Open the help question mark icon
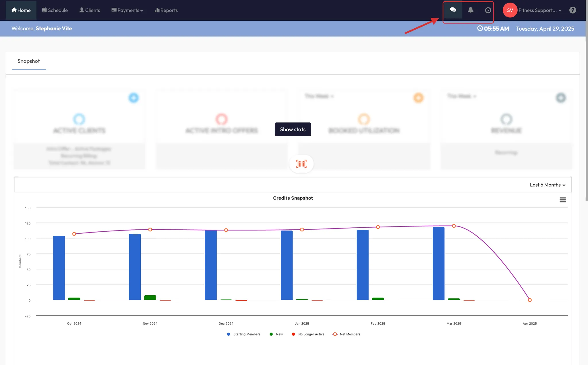Viewport: 588px width, 365px height. (572, 10)
